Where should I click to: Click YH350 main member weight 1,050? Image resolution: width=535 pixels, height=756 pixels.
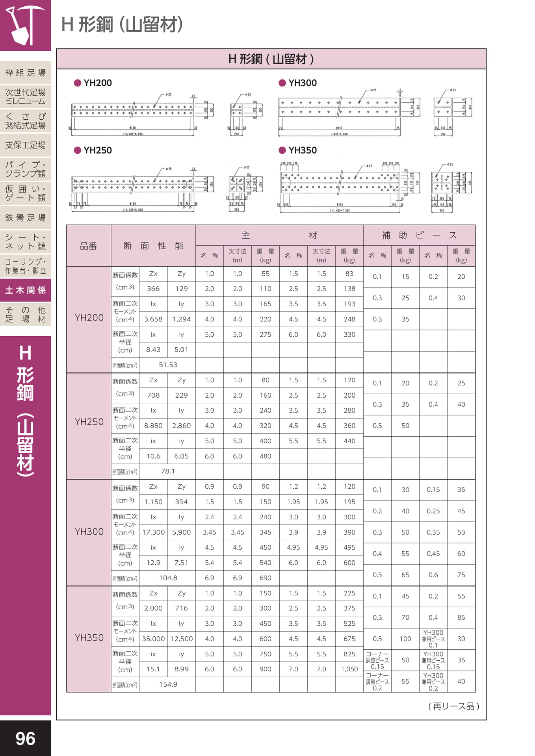pos(349,669)
